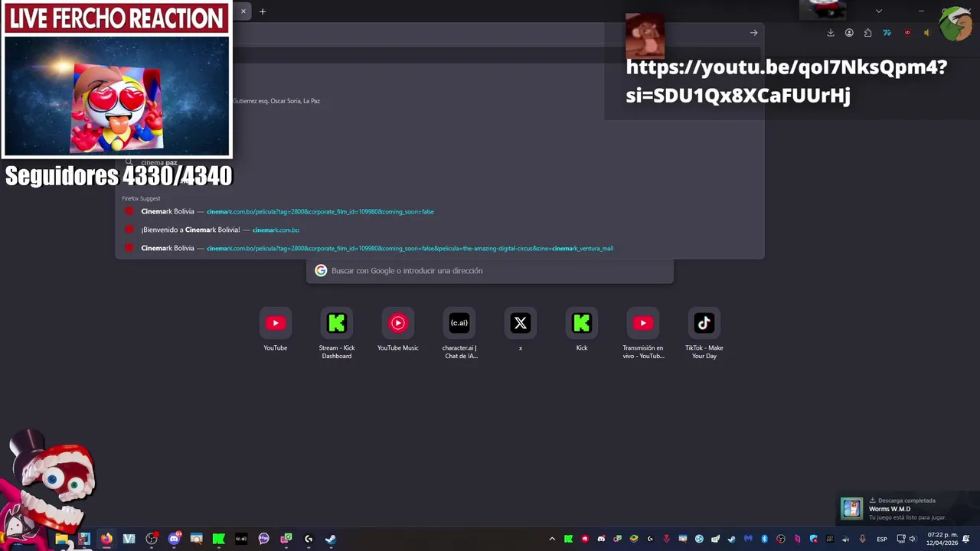The width and height of the screenshot is (980, 551).
Task: Click the Firefox Suggest label
Action: click(141, 198)
